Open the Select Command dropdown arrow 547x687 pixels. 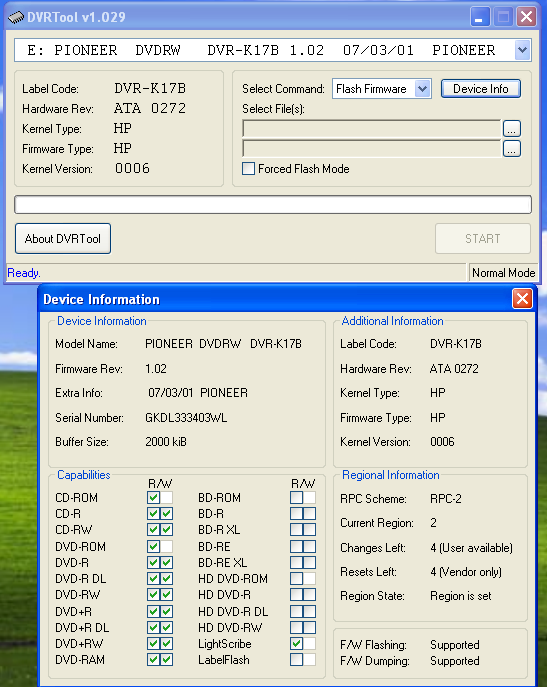pyautogui.click(x=422, y=89)
